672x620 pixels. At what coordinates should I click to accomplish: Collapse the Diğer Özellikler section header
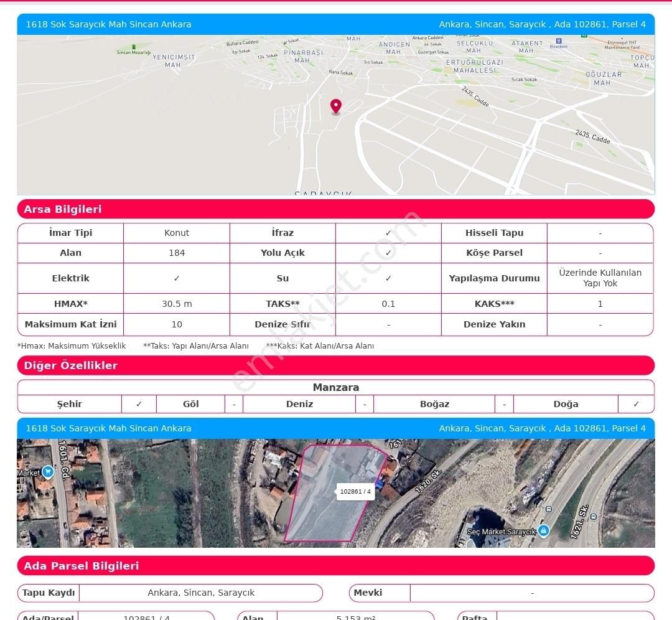336,365
